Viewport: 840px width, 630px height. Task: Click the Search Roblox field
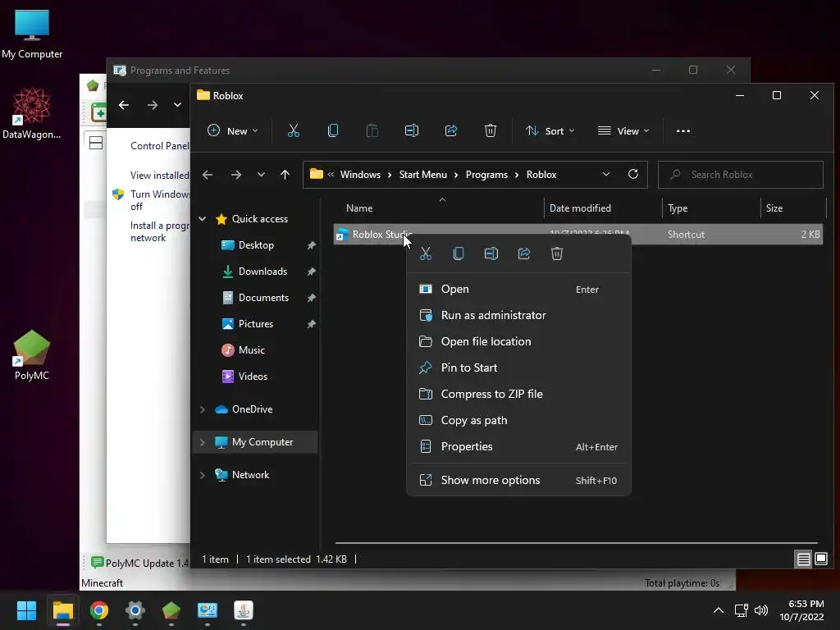click(741, 175)
